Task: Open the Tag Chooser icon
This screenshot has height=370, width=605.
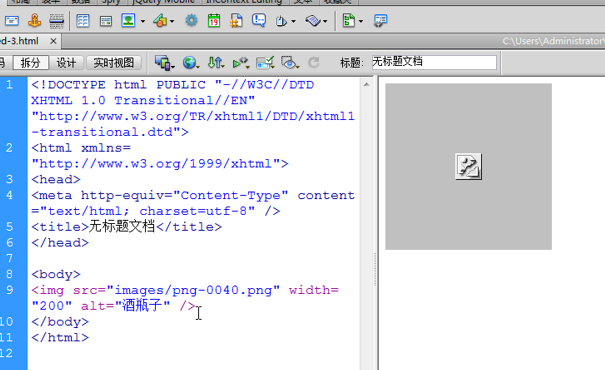Action: [380, 20]
